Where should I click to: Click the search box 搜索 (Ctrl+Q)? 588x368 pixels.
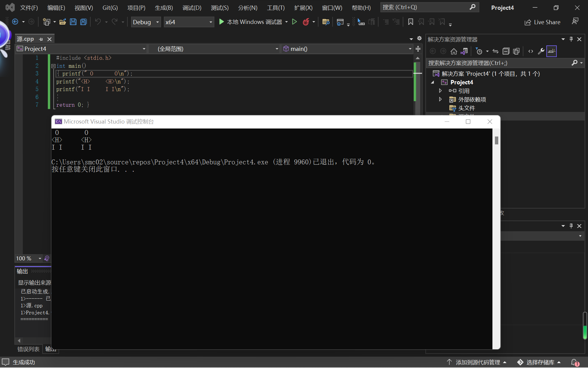pyautogui.click(x=426, y=7)
